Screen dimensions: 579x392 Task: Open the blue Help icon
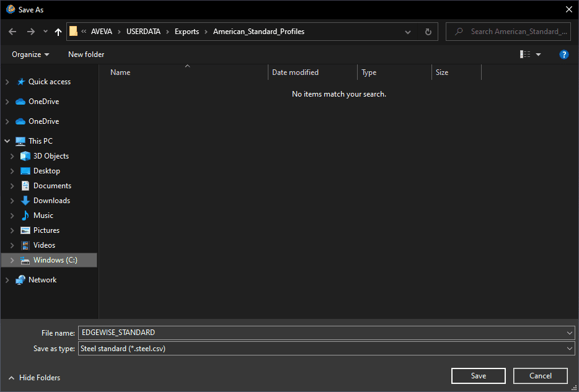564,54
